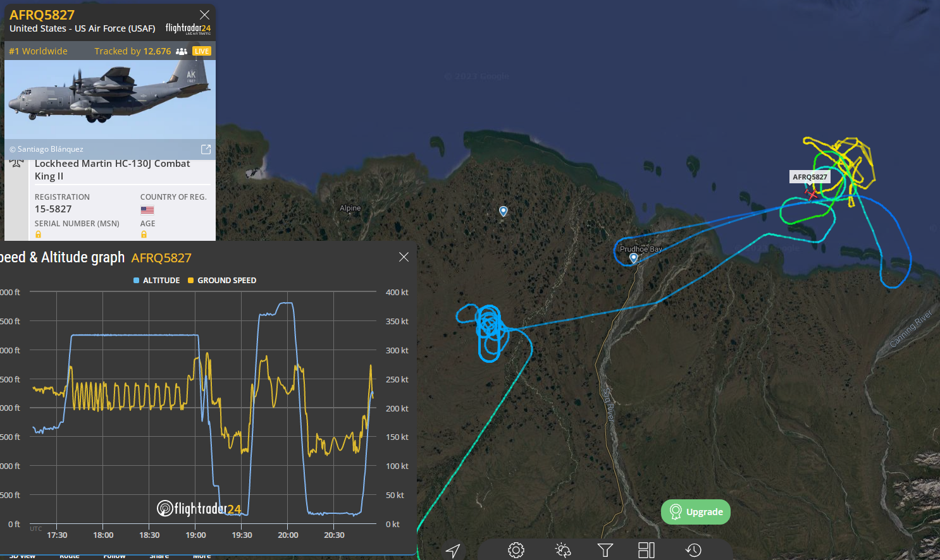Click the lock icon under Serial Number (MSN)
This screenshot has height=560, width=940.
[x=38, y=234]
